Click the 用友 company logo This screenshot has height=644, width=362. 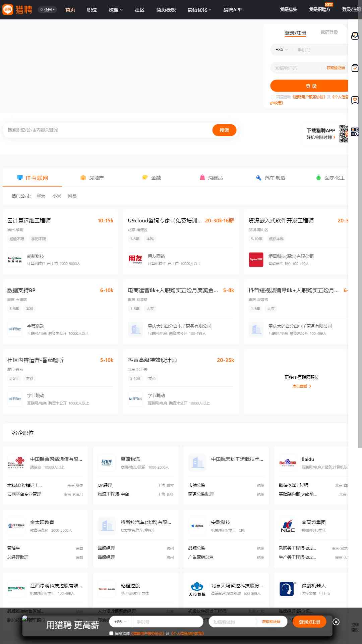[135, 260]
